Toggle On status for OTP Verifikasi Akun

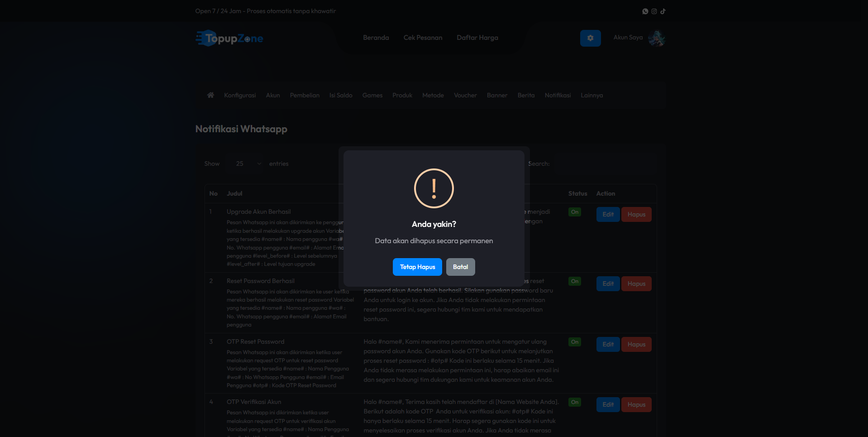tap(575, 402)
